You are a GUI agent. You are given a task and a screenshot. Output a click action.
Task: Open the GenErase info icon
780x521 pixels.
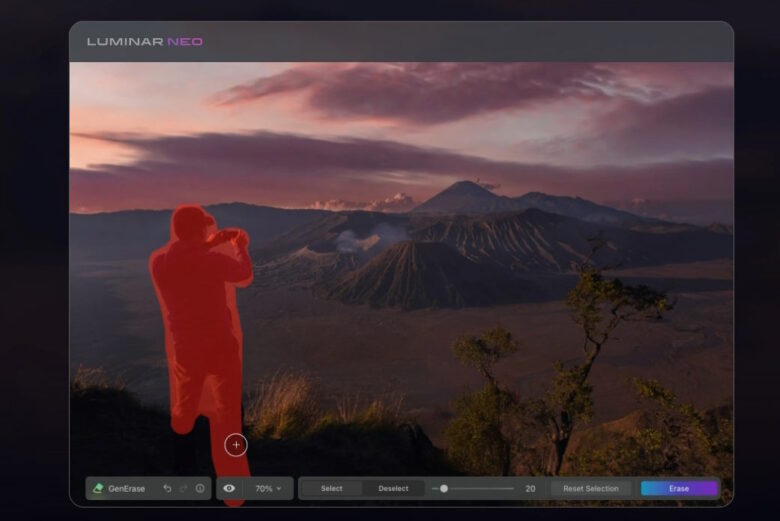pyautogui.click(x=200, y=489)
